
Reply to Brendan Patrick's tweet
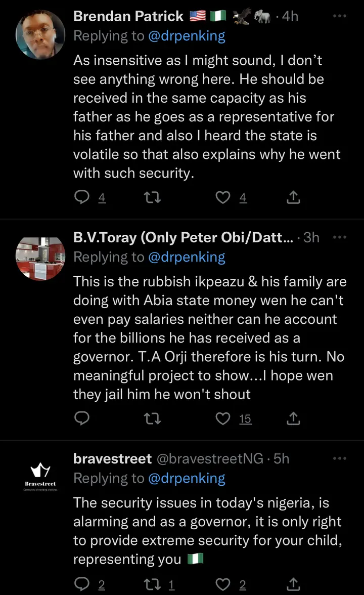click(x=82, y=198)
